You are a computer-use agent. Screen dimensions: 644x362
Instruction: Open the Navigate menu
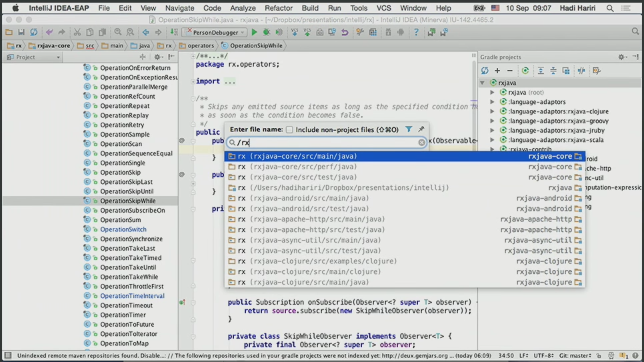[179, 8]
